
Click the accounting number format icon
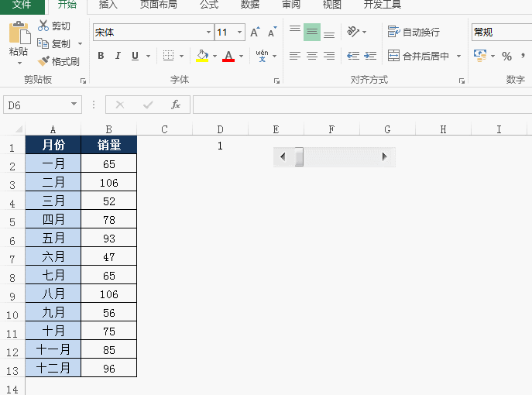[x=480, y=56]
